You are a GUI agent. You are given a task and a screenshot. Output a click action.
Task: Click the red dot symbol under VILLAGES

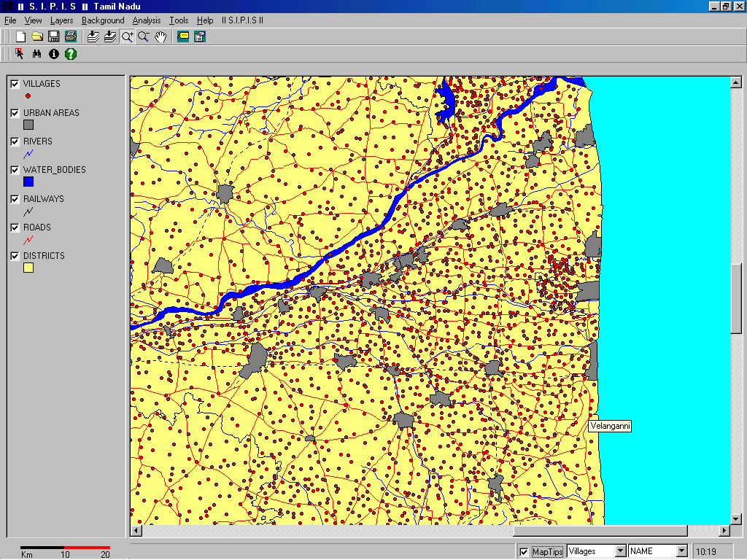click(x=28, y=96)
